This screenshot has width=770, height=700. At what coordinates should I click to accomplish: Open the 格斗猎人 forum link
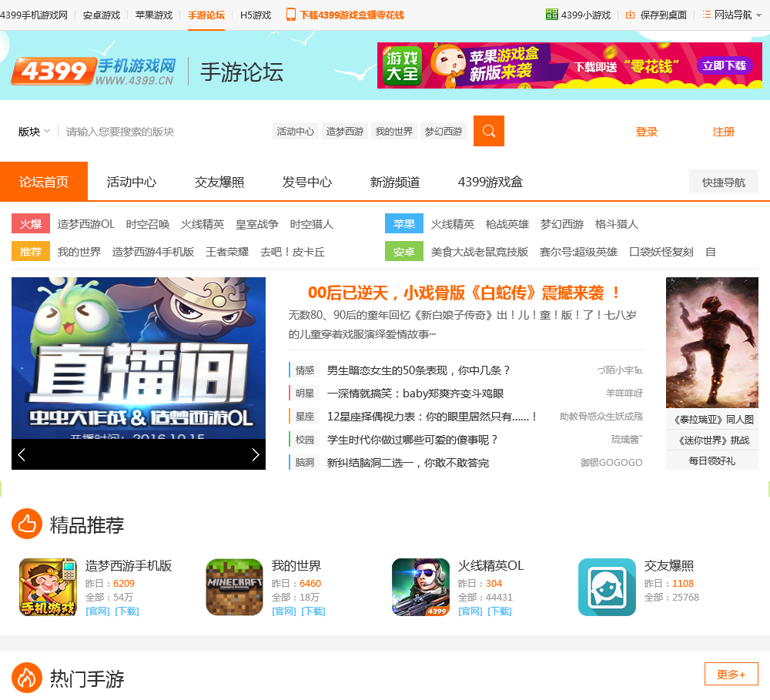click(616, 225)
